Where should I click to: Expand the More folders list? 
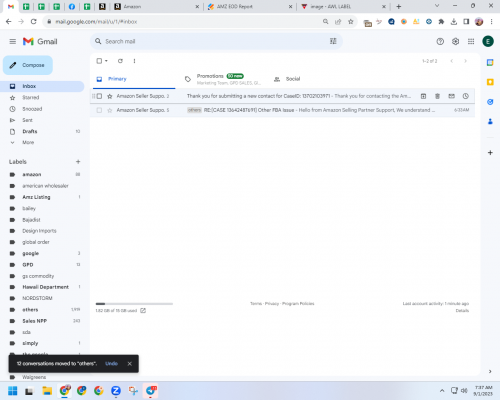(28, 142)
